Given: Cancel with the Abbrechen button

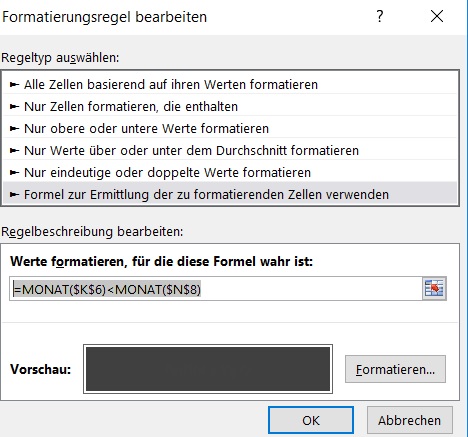Looking at the screenshot, I should tap(410, 420).
